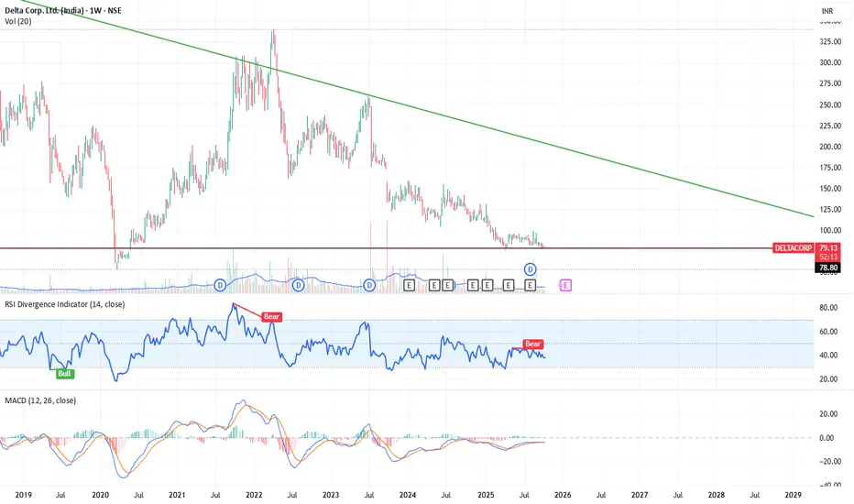The width and height of the screenshot is (854, 504).
Task: Click 2024 on the time axis
Action: 408,495
